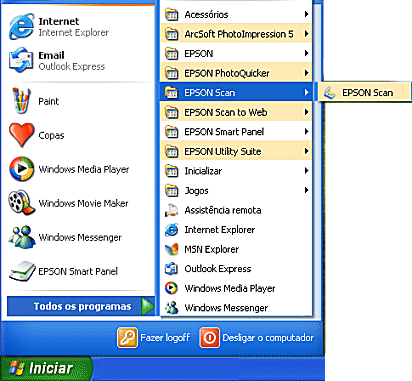
Task: Expand the EPSON submenu arrow
Action: point(306,53)
